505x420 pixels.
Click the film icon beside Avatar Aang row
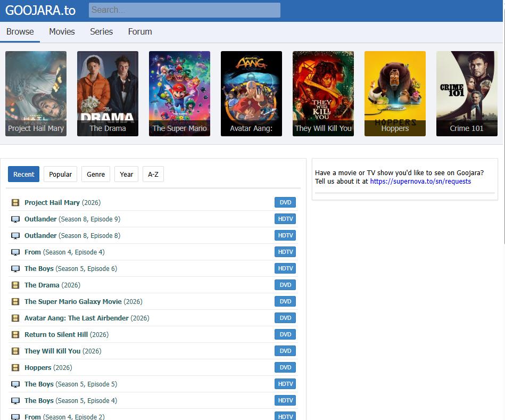tap(15, 318)
